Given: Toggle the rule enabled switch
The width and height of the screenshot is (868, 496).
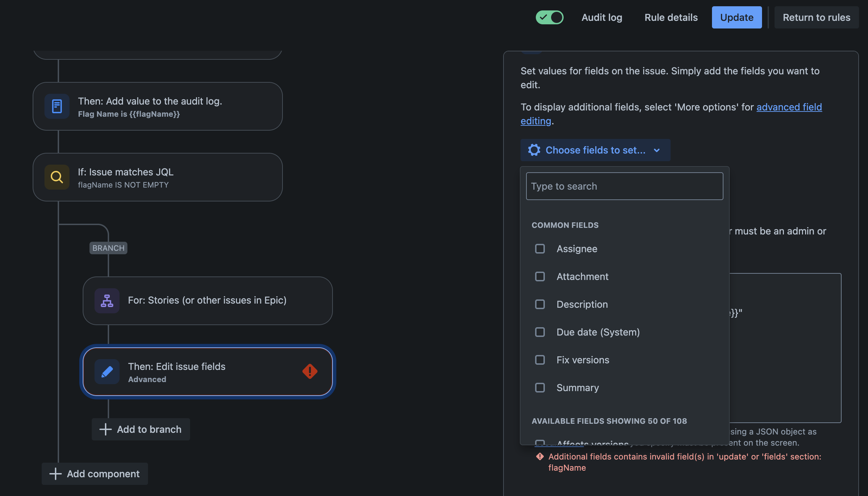Looking at the screenshot, I should 549,17.
